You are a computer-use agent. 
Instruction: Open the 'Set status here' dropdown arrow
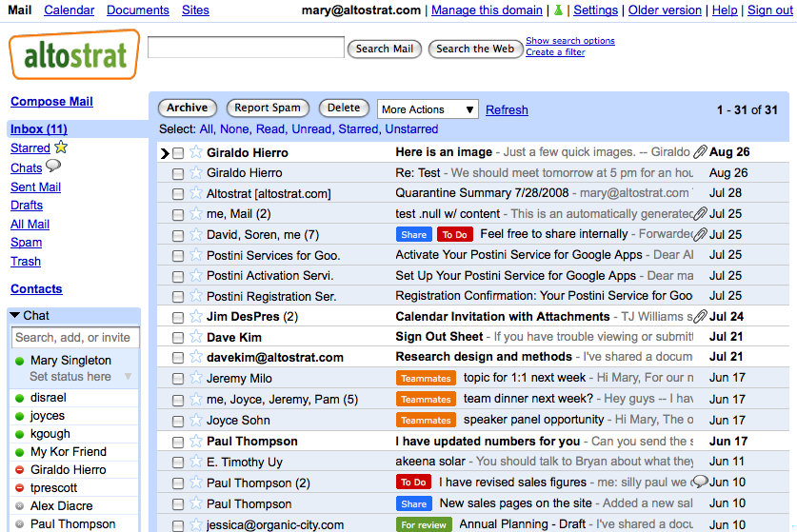(129, 377)
